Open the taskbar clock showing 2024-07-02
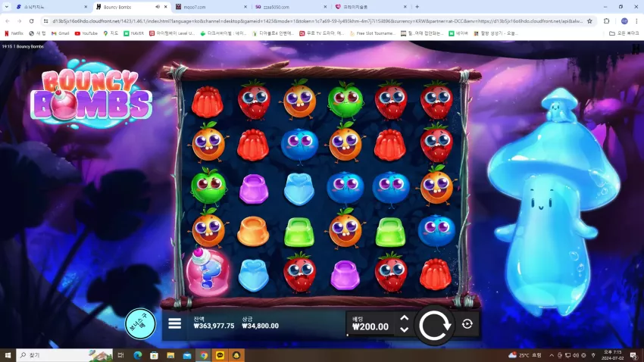This screenshot has width=644, height=362. click(612, 355)
